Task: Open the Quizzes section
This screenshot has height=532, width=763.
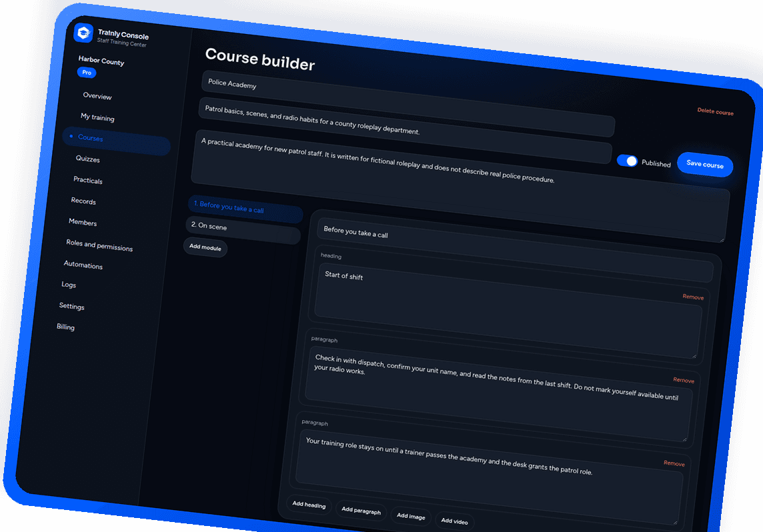Action: pyautogui.click(x=87, y=159)
